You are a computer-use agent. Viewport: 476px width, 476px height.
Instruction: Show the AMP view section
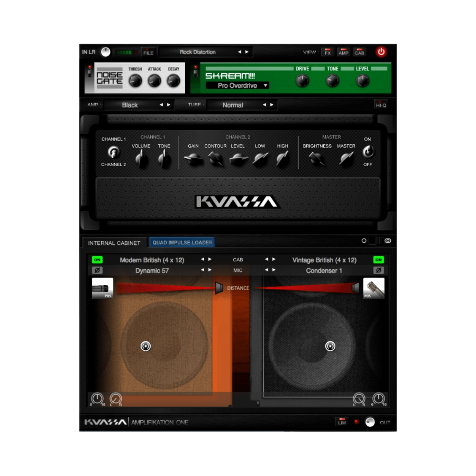click(x=344, y=52)
